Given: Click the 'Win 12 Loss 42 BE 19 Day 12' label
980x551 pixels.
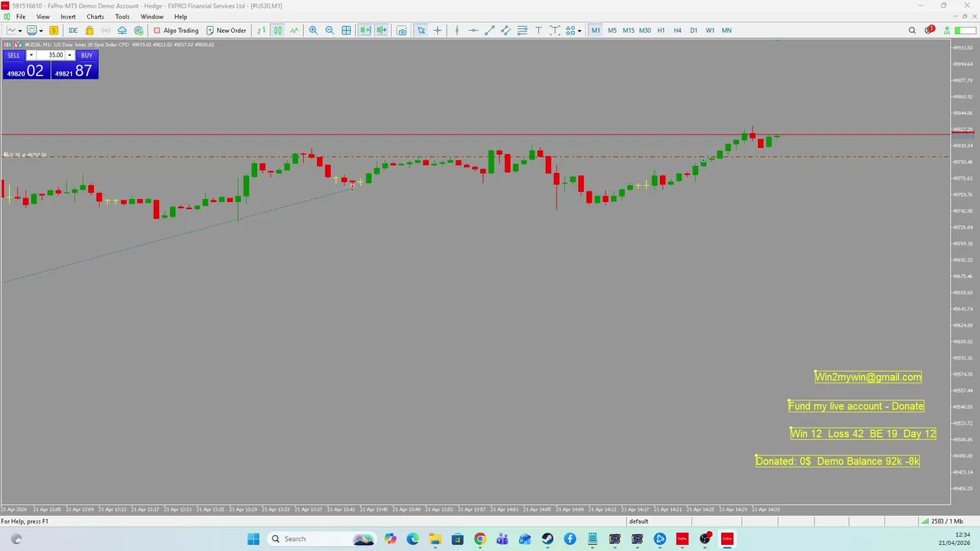Looking at the screenshot, I should tap(863, 434).
